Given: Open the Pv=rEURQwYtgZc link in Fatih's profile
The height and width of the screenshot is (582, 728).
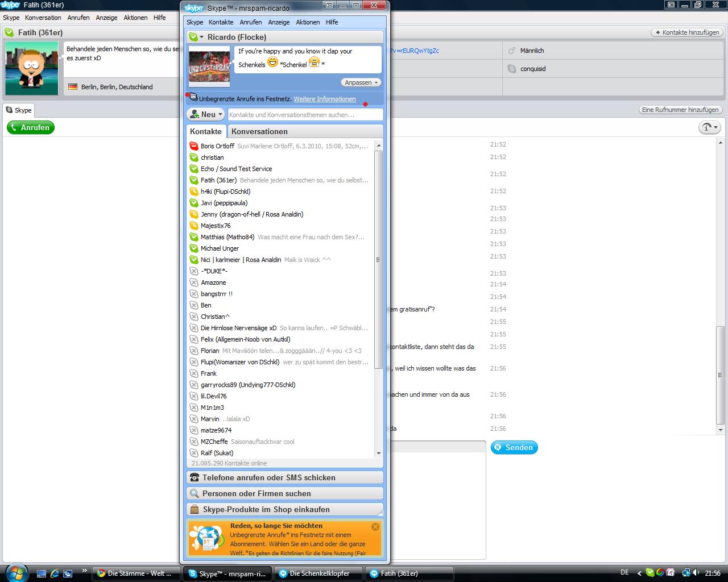Looking at the screenshot, I should point(415,51).
